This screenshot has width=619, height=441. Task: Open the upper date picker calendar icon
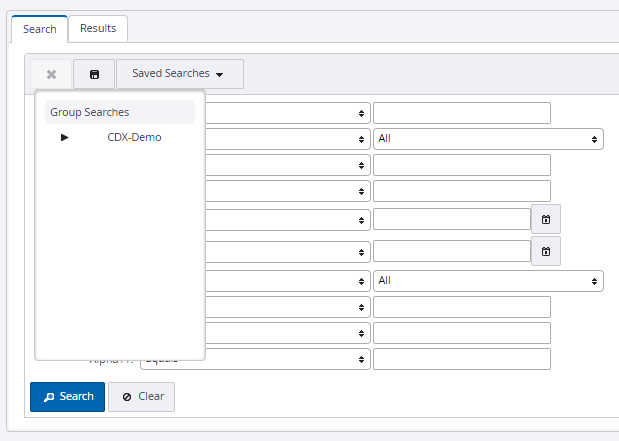coord(546,219)
